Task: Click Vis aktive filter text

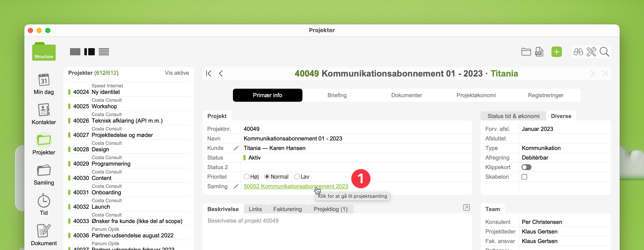Action: pos(177,73)
